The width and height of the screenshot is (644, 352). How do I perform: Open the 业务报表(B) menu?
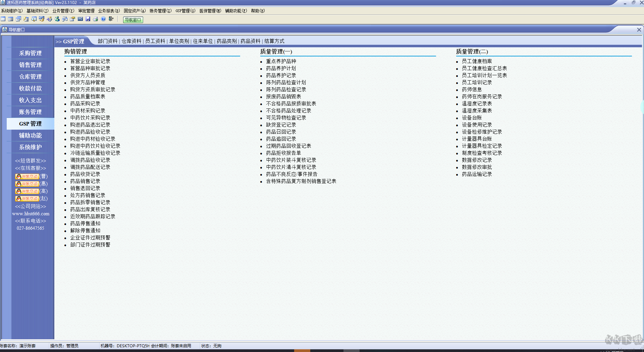tap(109, 11)
